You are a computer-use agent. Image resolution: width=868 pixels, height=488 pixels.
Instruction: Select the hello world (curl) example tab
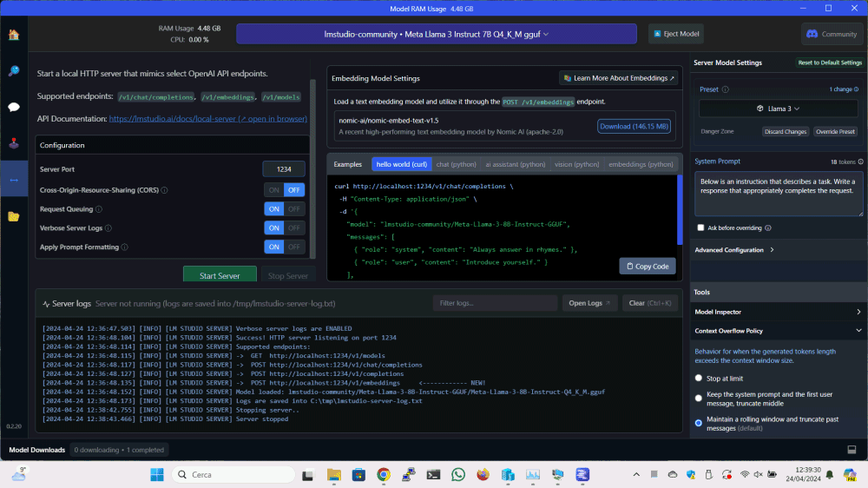(402, 164)
